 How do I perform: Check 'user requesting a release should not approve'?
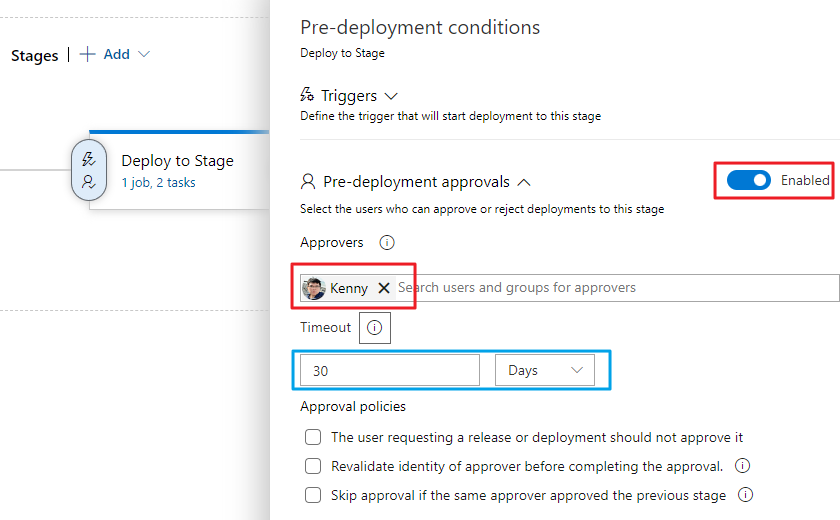pos(313,437)
